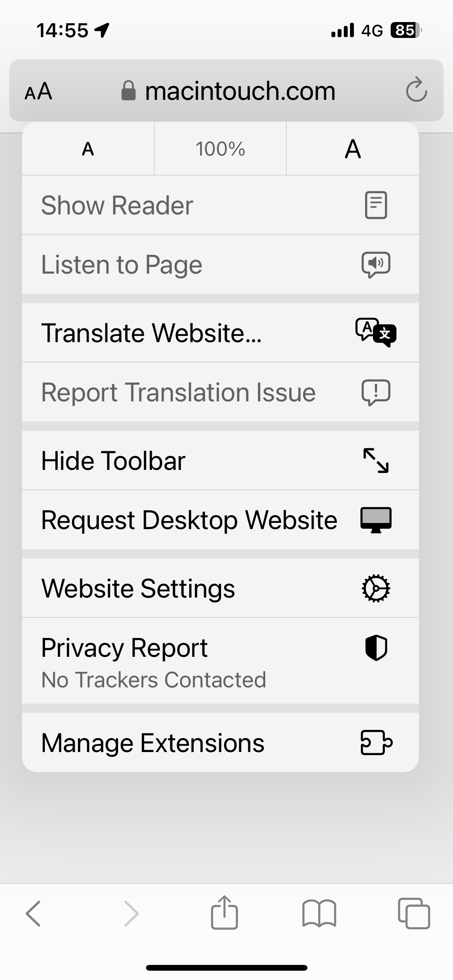
Task: Reset zoom via 100% label
Action: click(x=220, y=149)
